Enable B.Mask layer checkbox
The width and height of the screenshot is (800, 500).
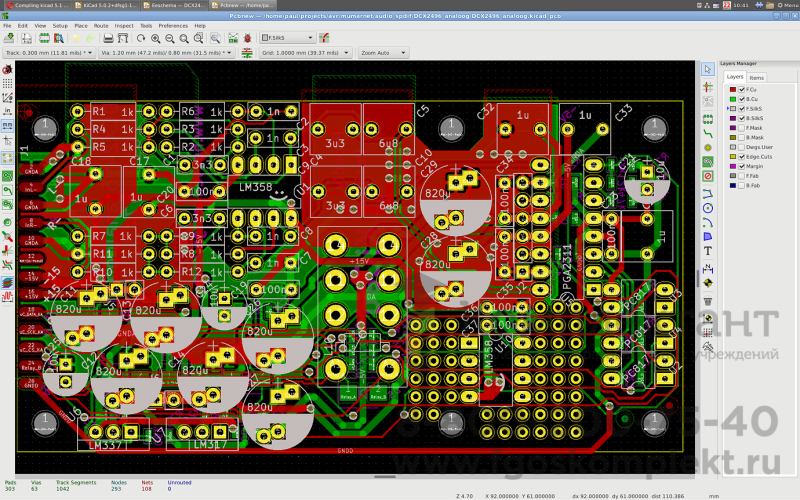point(742,137)
